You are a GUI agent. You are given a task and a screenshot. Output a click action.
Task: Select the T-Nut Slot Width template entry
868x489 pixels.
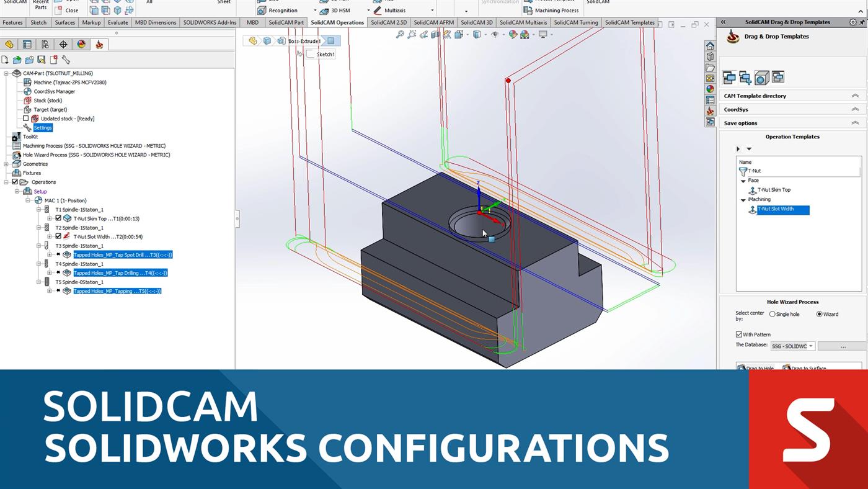tap(776, 209)
